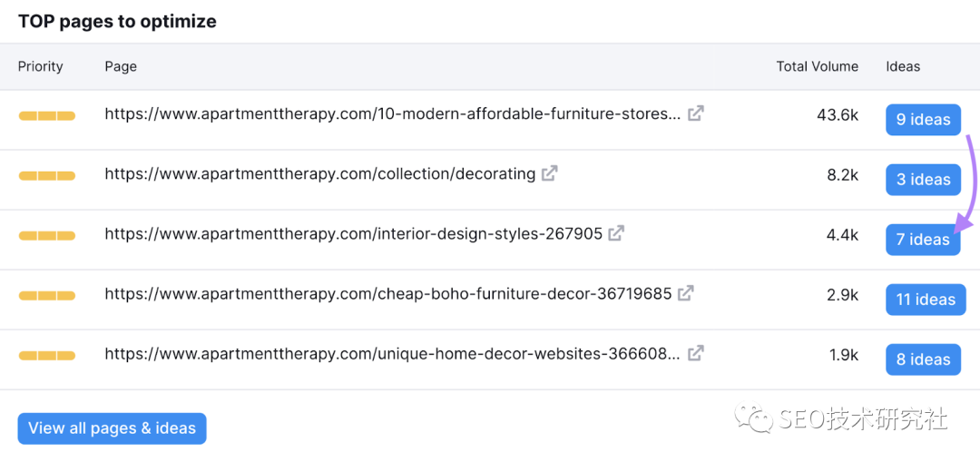Screen dimensions: 980x462
Task: Click the Ideas column header
Action: click(903, 66)
